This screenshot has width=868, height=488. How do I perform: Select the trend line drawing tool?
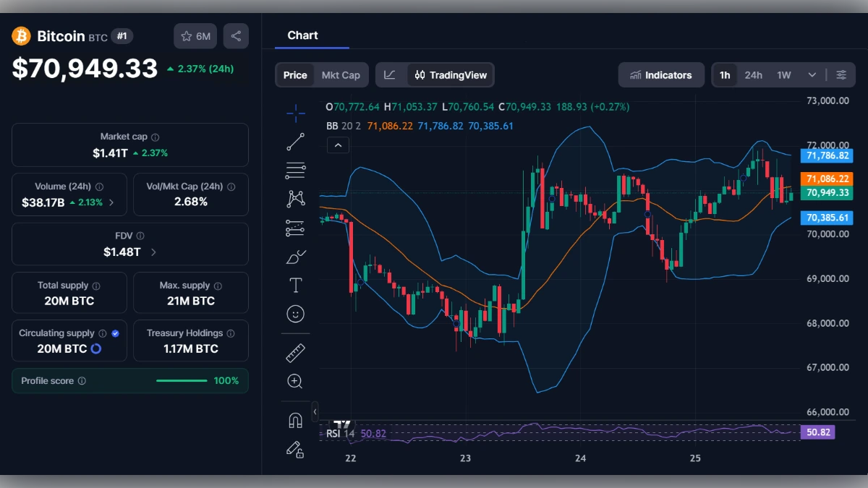point(295,142)
